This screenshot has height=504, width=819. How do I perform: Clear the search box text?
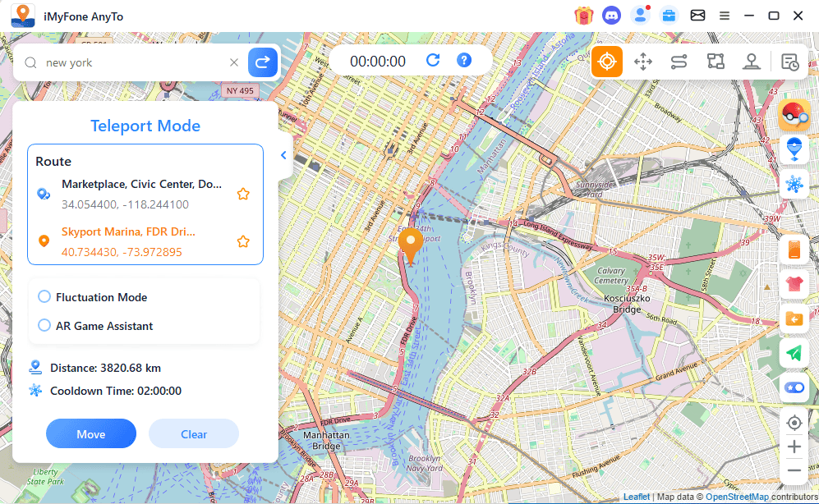coord(234,62)
